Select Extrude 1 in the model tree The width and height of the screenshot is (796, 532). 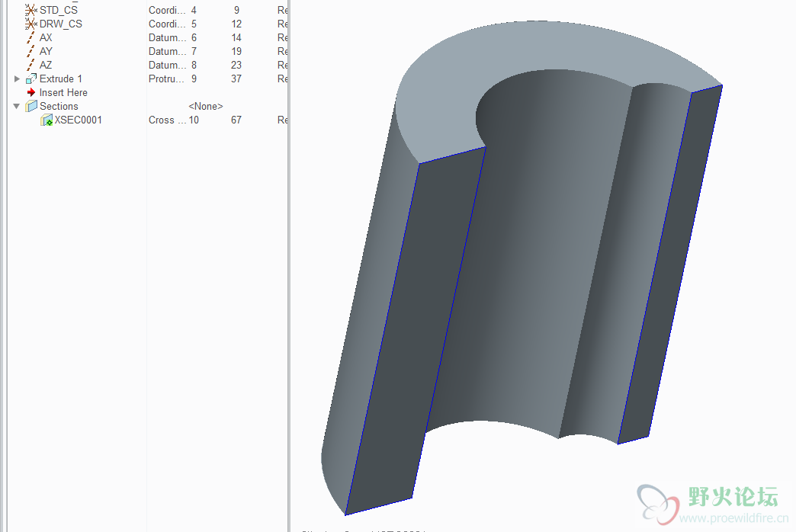(60, 79)
